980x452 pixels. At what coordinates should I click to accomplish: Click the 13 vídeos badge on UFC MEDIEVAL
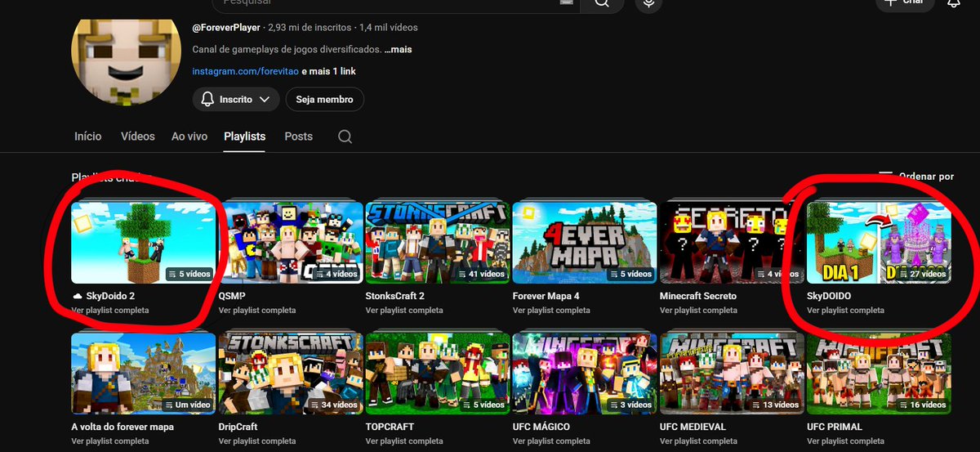[774, 405]
